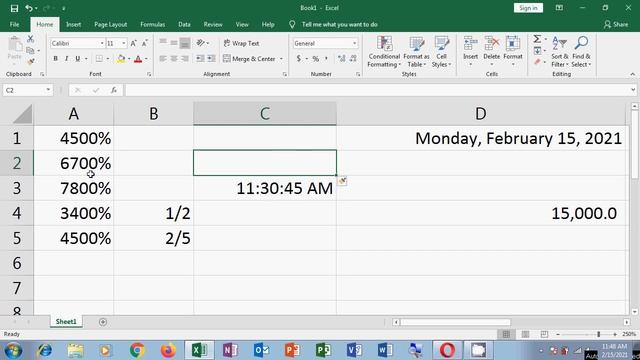The width and height of the screenshot is (640, 360).
Task: Click the Delete cells icon
Action: tap(491, 43)
